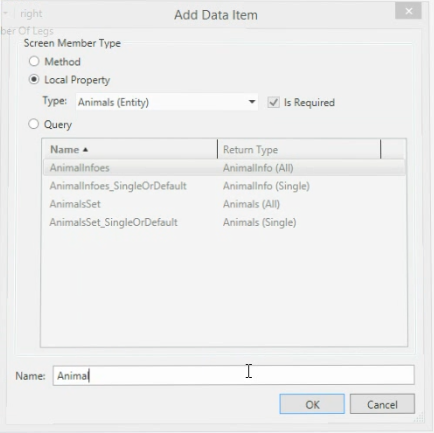The image size is (434, 433).
Task: Click the Cancel button
Action: tap(382, 404)
